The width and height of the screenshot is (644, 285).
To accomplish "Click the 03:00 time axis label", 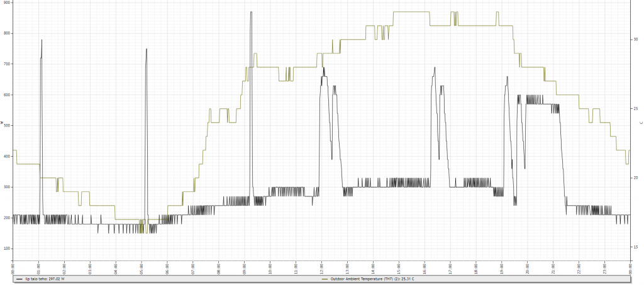I will coord(90,268).
